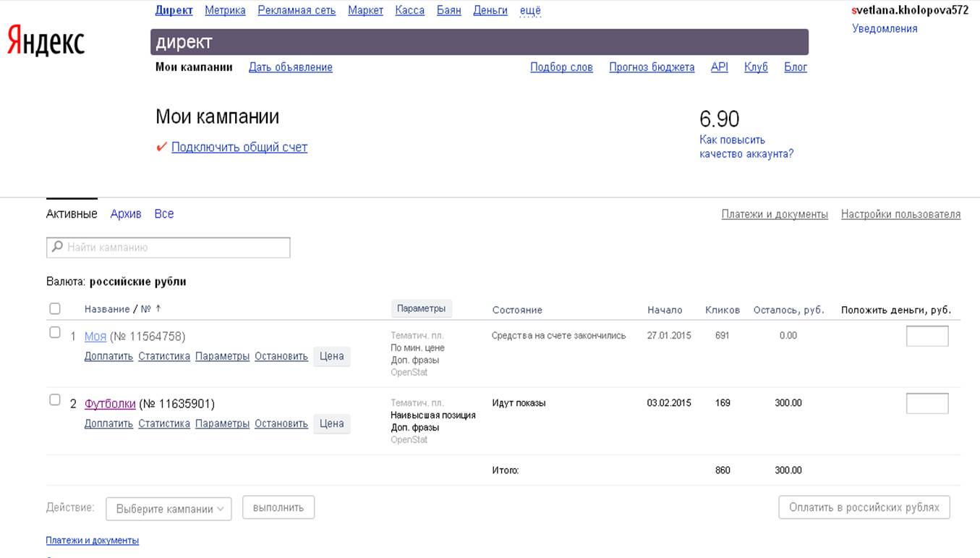This screenshot has height=558, width=980.
Task: Switch to the Активные tab
Action: (x=72, y=214)
